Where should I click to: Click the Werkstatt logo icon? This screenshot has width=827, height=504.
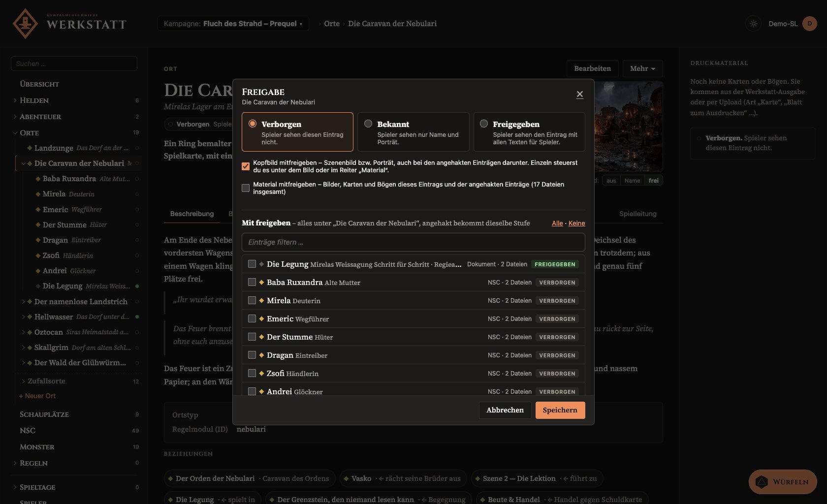25,23
